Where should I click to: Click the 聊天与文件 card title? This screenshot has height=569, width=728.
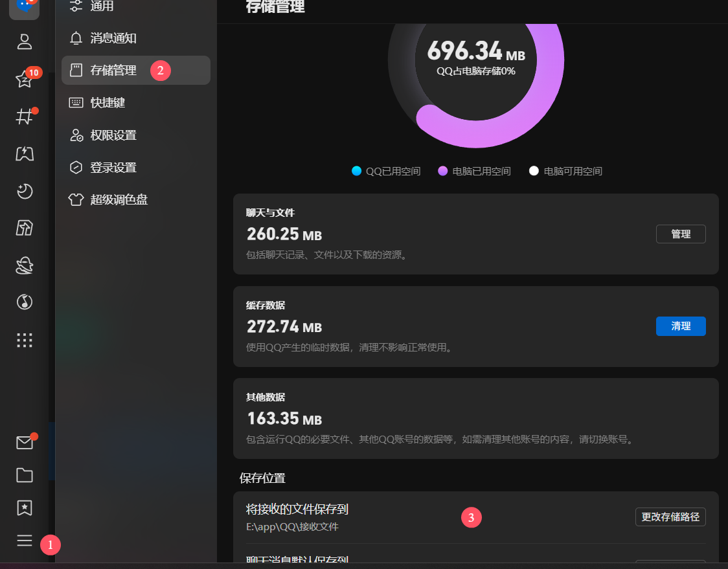(x=270, y=212)
